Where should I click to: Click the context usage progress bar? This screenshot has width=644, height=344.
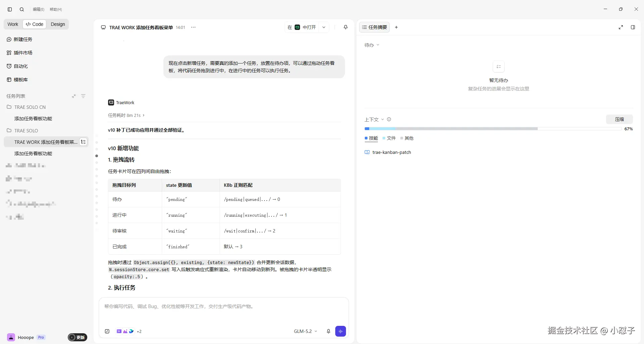493,129
